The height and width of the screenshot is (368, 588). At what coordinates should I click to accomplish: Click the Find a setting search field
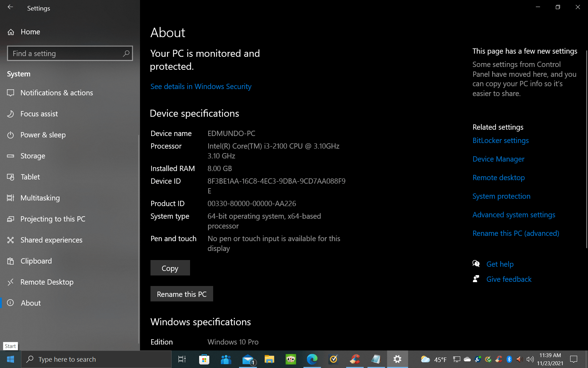[70, 53]
